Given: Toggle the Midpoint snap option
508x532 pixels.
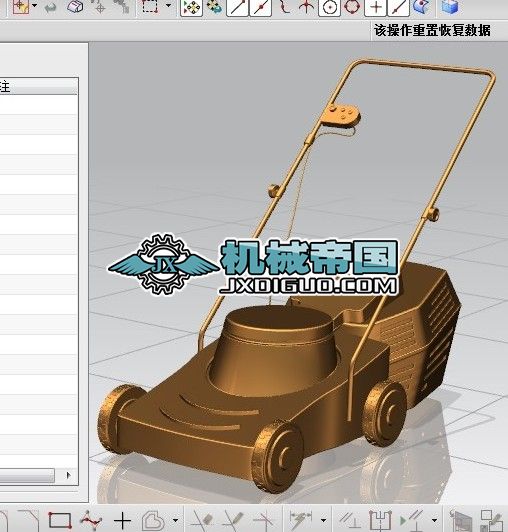Looking at the screenshot, I should pyautogui.click(x=261, y=7).
